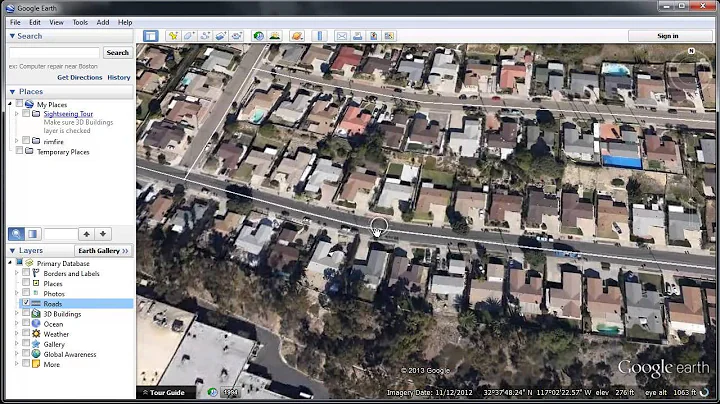Collapse the Search panel triangle
The image size is (720, 404).
pos(12,36)
